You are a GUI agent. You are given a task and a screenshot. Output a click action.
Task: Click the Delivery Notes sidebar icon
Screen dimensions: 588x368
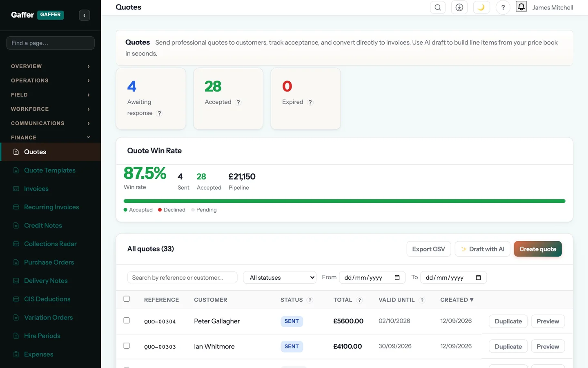click(x=16, y=281)
